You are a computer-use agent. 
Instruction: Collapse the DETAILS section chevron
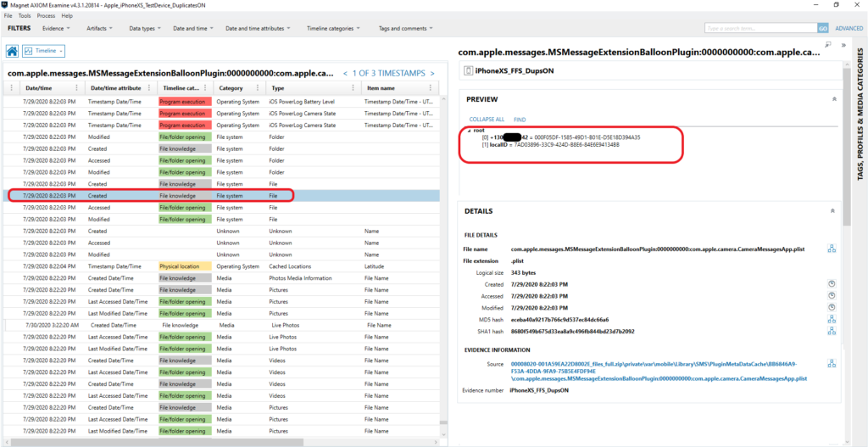click(x=834, y=211)
